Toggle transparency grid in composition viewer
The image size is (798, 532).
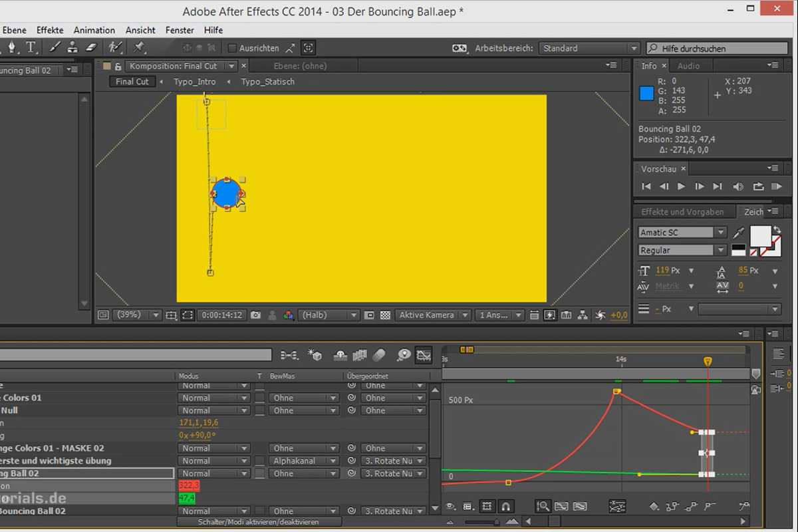385,315
